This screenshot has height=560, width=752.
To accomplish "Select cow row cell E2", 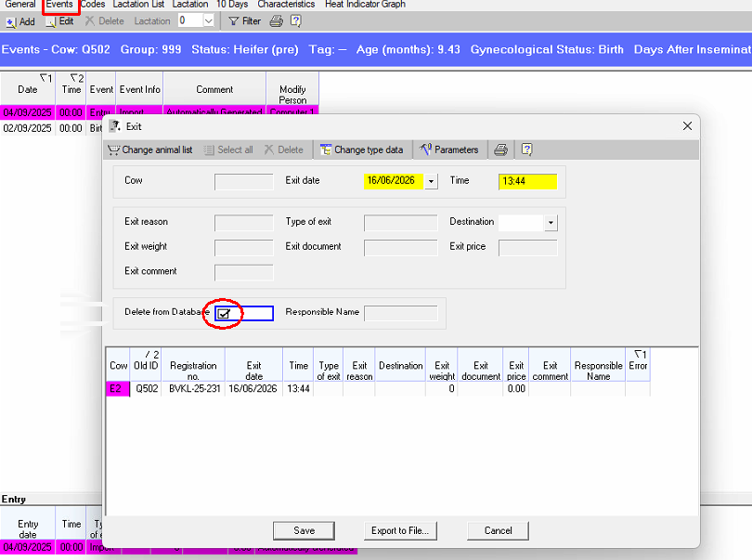I will point(118,389).
